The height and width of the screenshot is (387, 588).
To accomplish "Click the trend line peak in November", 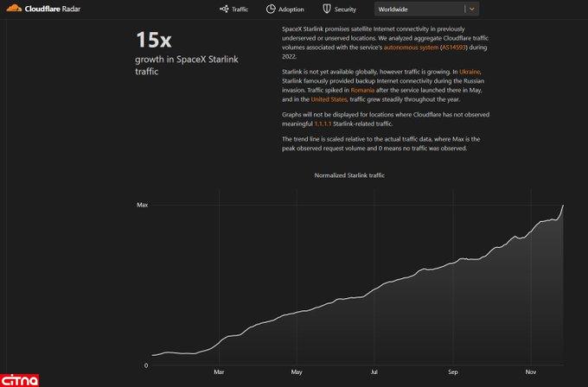I will (x=563, y=206).
